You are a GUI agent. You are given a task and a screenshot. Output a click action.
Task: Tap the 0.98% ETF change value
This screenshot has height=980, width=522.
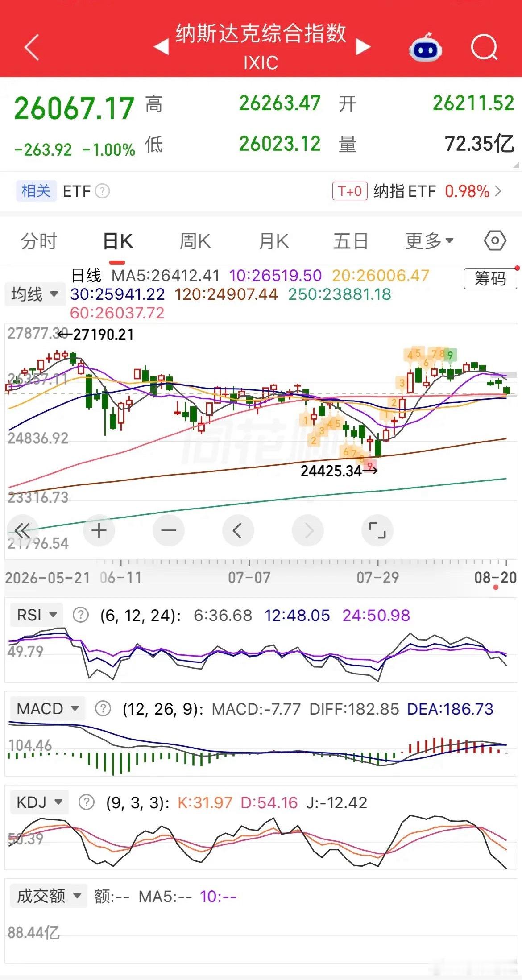click(x=467, y=191)
